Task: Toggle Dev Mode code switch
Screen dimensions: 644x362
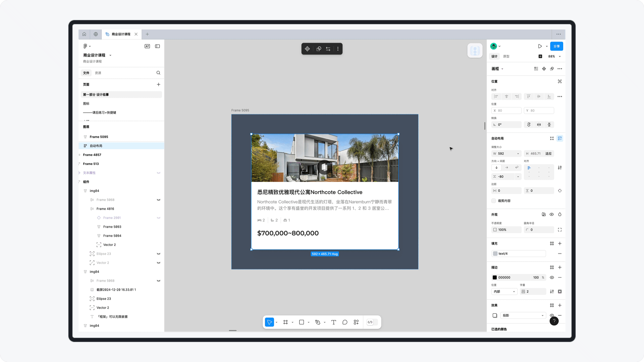Action: 372,322
